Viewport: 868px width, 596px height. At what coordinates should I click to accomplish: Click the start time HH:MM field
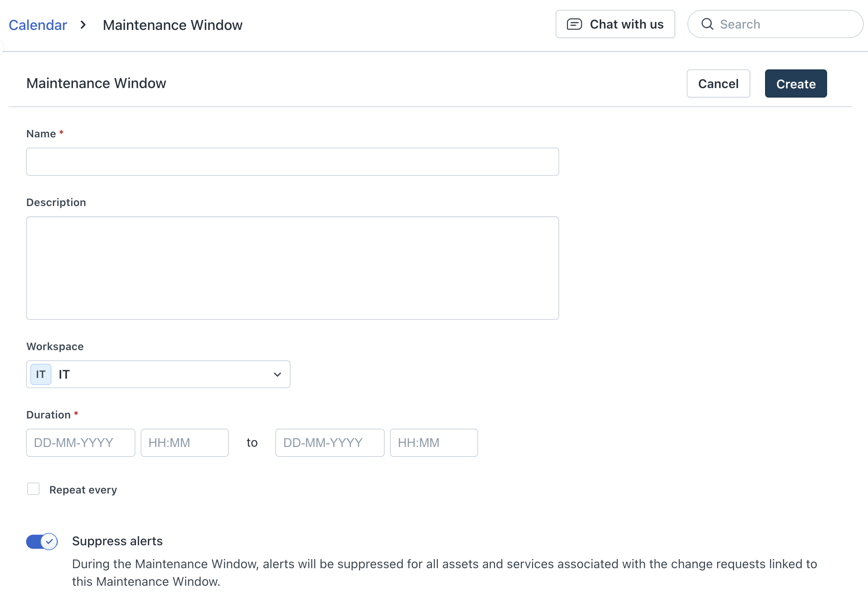(184, 443)
